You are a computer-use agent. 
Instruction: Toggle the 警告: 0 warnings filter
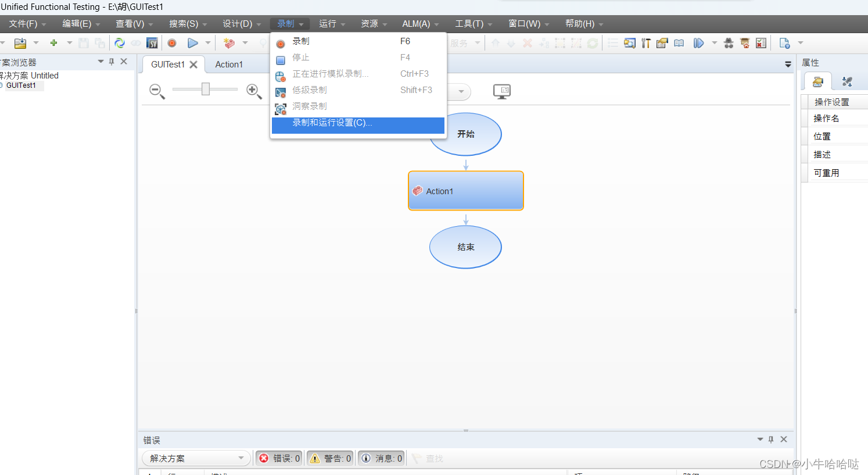click(329, 458)
